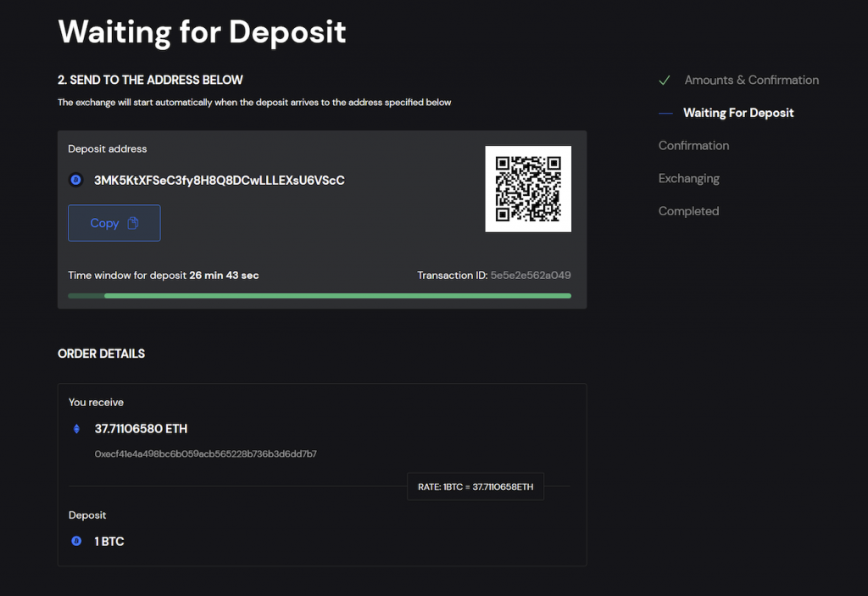The image size is (868, 596).
Task: Click the Waiting for Deposit page heading
Action: 202,32
